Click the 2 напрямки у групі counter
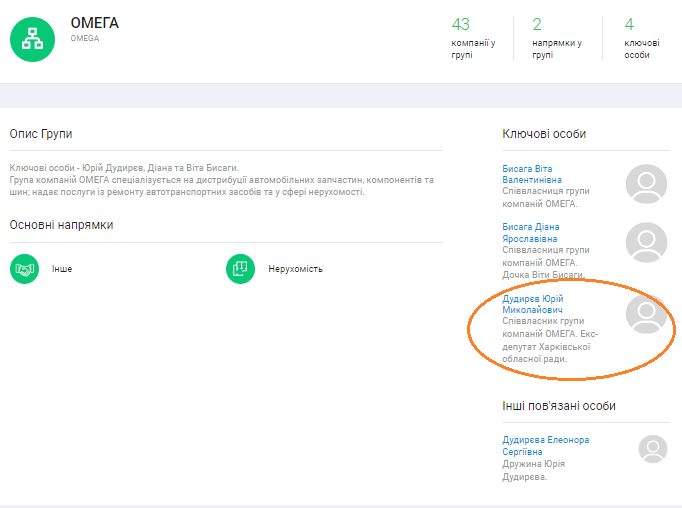Viewport: 682px width, 508px height. tap(557, 38)
